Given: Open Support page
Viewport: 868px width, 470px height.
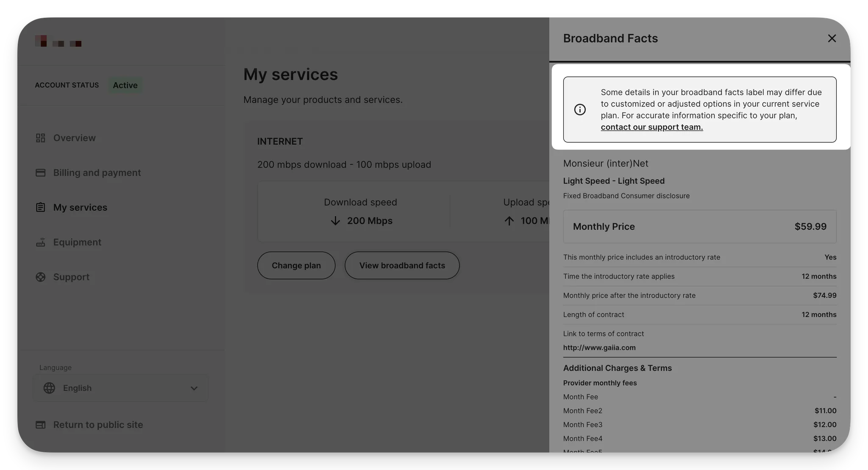Looking at the screenshot, I should click(x=71, y=277).
